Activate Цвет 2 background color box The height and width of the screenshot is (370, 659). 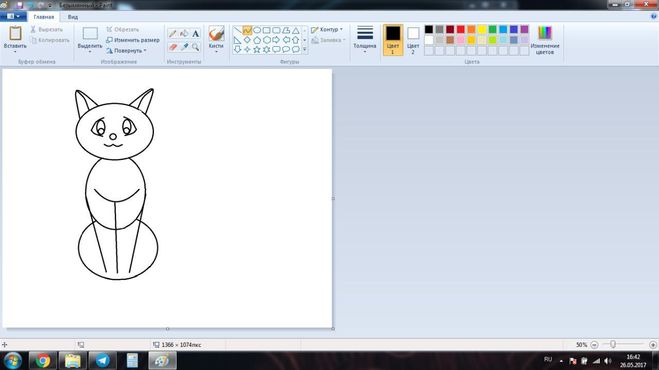click(x=413, y=40)
